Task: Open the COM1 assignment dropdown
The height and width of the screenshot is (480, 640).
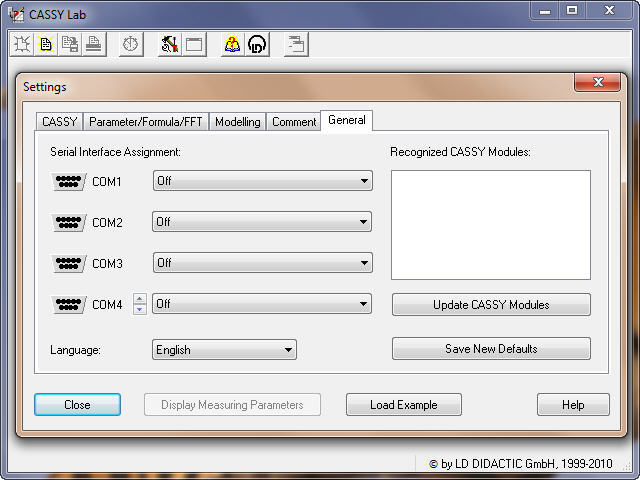Action: [x=262, y=181]
